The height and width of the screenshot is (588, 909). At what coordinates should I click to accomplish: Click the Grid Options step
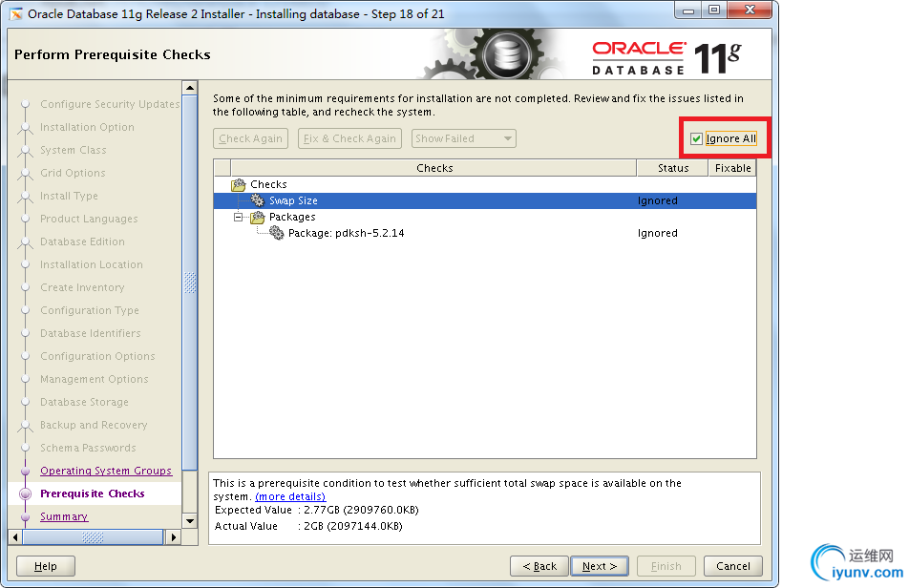pyautogui.click(x=73, y=173)
